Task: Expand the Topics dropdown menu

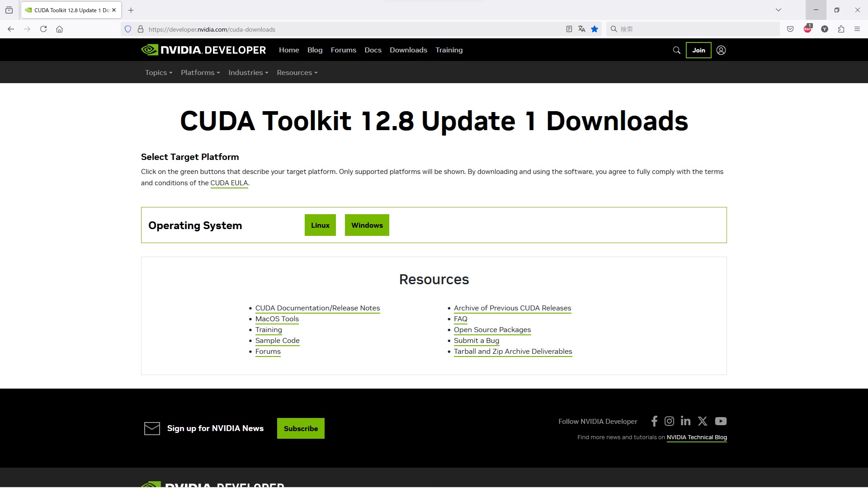Action: pyautogui.click(x=159, y=73)
